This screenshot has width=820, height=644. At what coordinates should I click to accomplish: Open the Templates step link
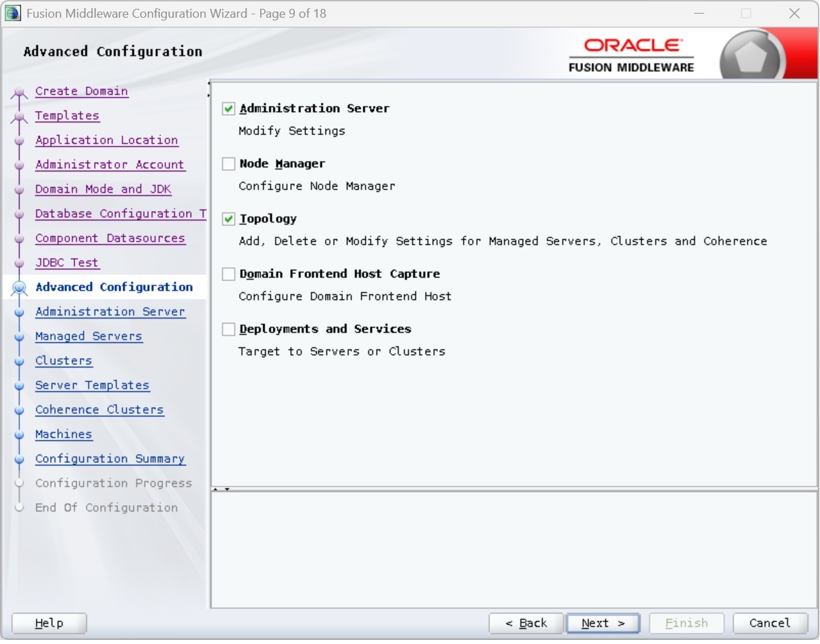(67, 116)
